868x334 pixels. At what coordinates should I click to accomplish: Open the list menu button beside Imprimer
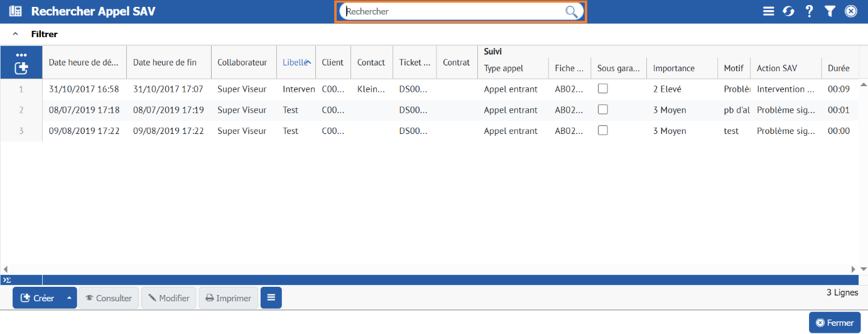[271, 298]
